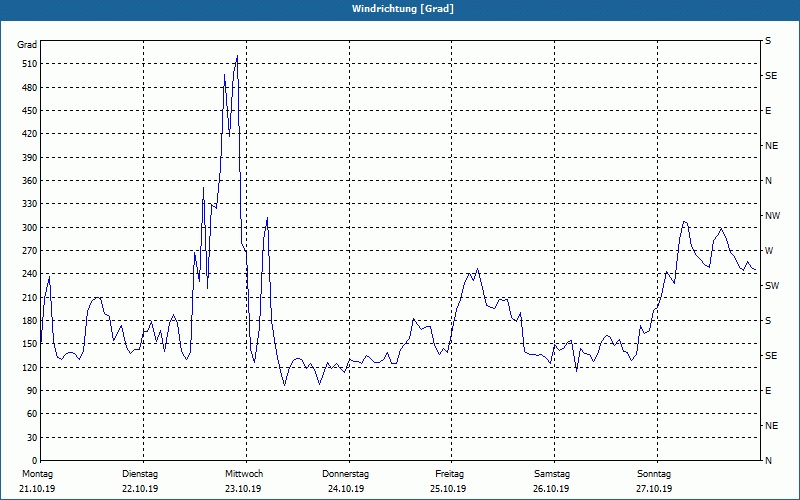This screenshot has width=800, height=500.
Task: Select the 'NE' compass label between 30 and 60
Action: coord(771,426)
